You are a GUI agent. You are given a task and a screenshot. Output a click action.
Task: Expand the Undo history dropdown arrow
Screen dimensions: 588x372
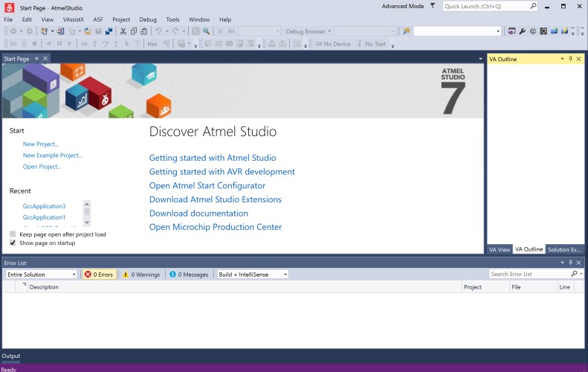coord(167,31)
